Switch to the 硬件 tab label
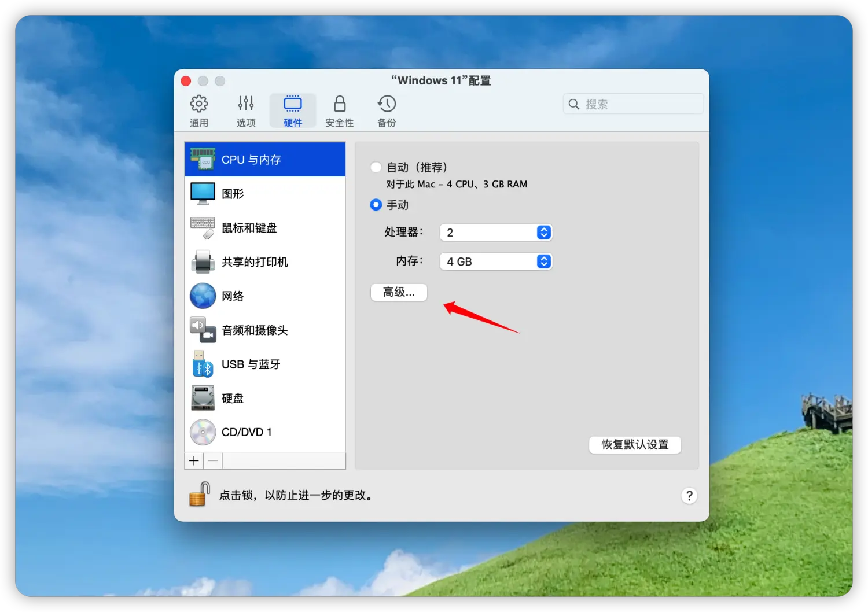868x612 pixels. [293, 123]
